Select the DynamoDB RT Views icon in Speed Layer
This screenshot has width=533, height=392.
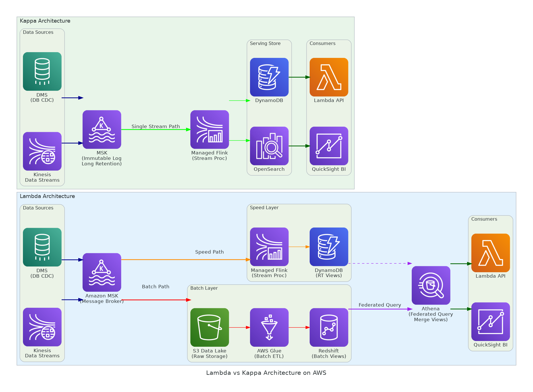click(x=329, y=247)
